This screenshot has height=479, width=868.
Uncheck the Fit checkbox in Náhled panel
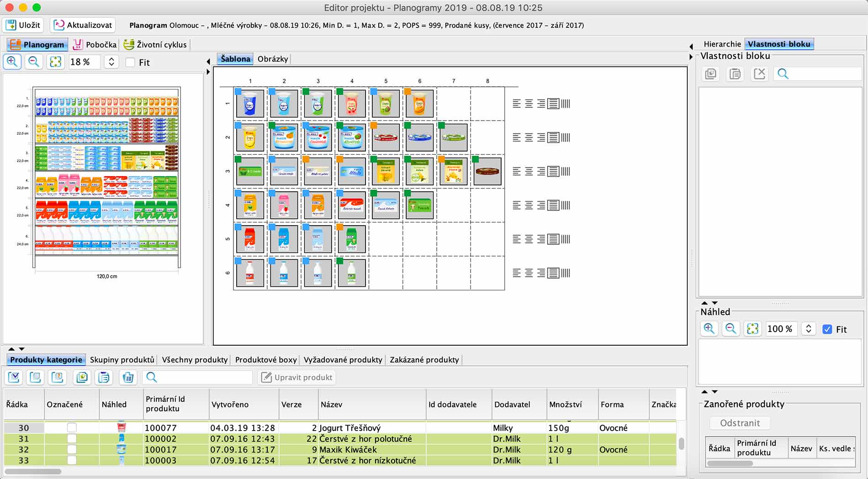[827, 329]
